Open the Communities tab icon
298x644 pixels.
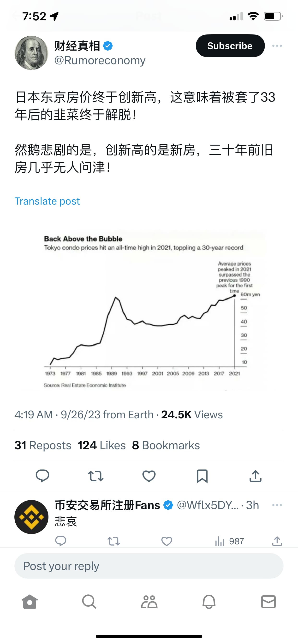click(149, 602)
